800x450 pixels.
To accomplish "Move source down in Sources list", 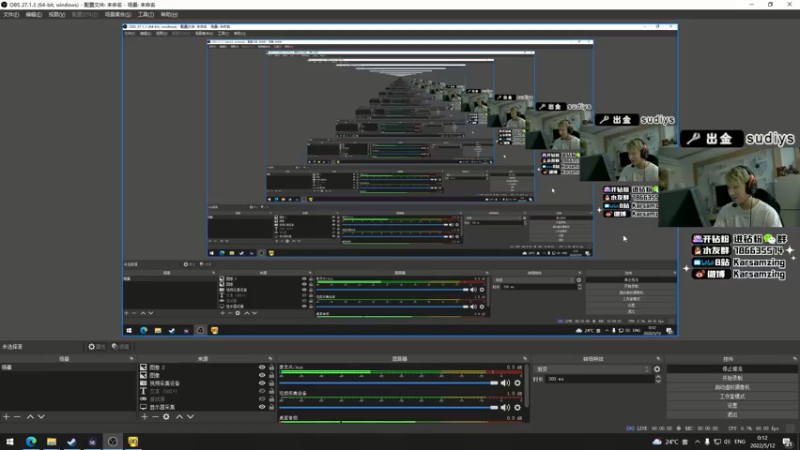I will [x=190, y=417].
